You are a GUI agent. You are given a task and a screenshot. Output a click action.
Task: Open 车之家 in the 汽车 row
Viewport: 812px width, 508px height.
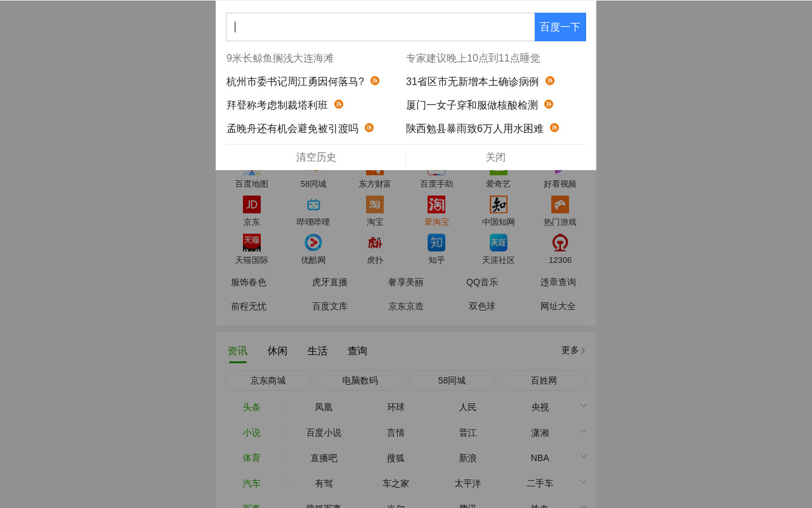[396, 484]
